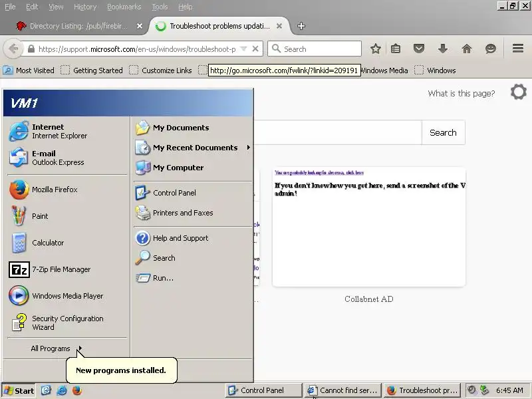Show bookmarks list icon in Firefox toolbar
This screenshot has height=399, width=532.
click(396, 49)
